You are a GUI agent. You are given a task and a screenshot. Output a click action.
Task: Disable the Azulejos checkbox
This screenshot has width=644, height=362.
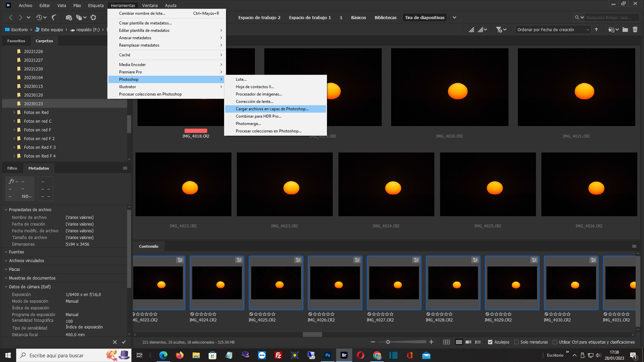click(x=489, y=342)
